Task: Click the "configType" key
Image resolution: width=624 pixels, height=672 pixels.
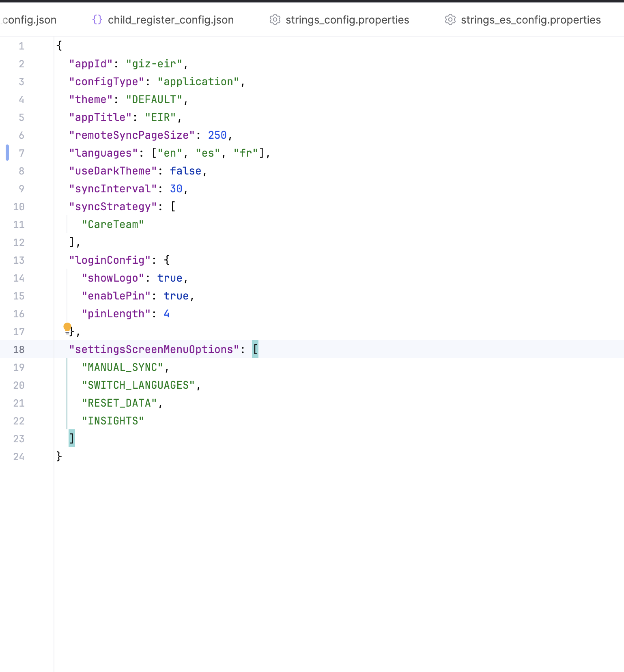Action: tap(107, 82)
